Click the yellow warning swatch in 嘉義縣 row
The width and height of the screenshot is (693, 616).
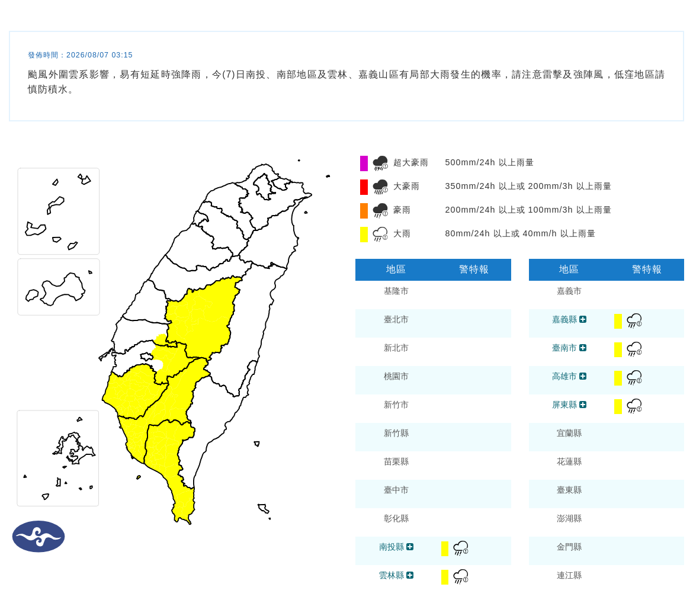click(x=618, y=321)
